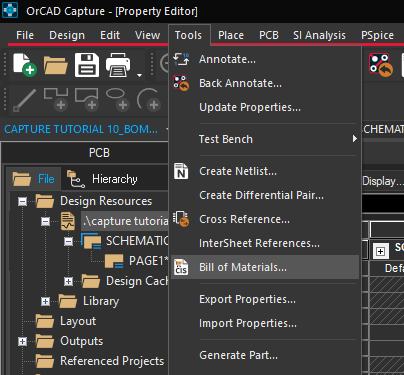Click the Back Annotate menu icon

click(x=181, y=83)
